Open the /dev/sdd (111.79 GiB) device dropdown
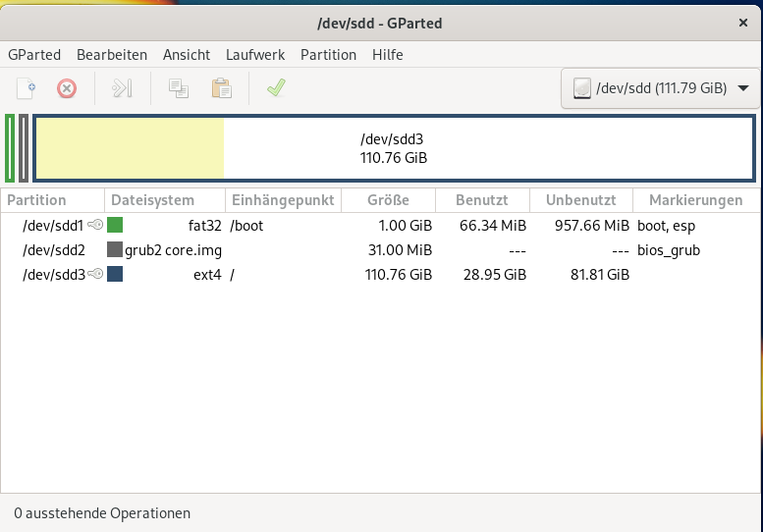This screenshot has width=763, height=532. [660, 88]
